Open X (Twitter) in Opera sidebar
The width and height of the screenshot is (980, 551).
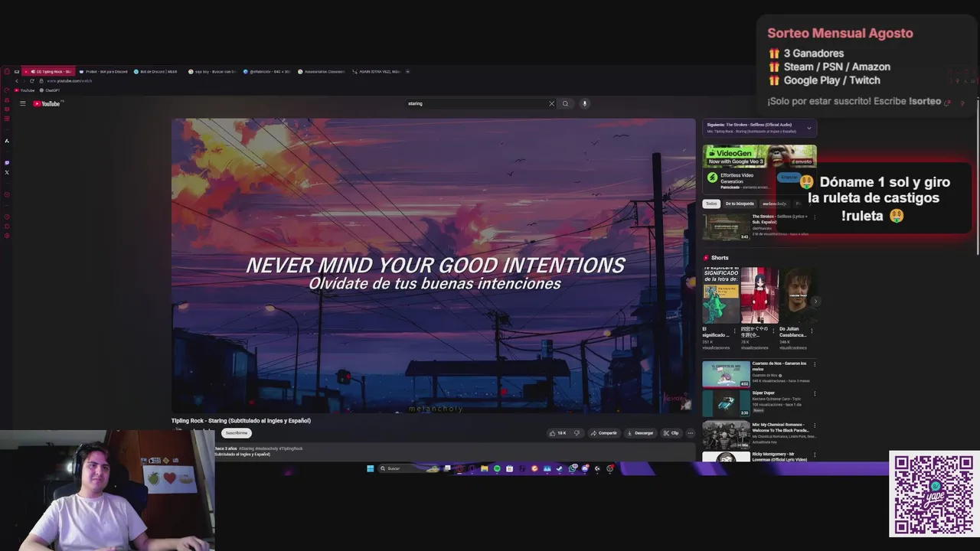(7, 172)
